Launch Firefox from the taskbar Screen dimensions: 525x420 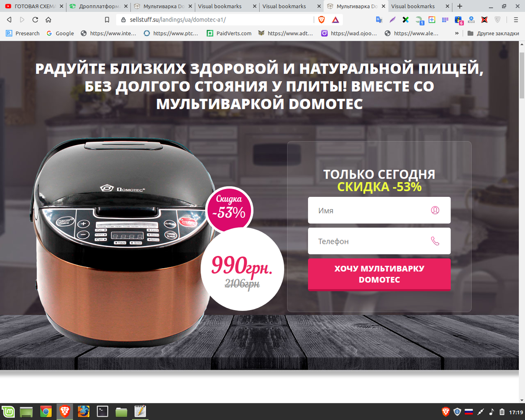[84, 411]
